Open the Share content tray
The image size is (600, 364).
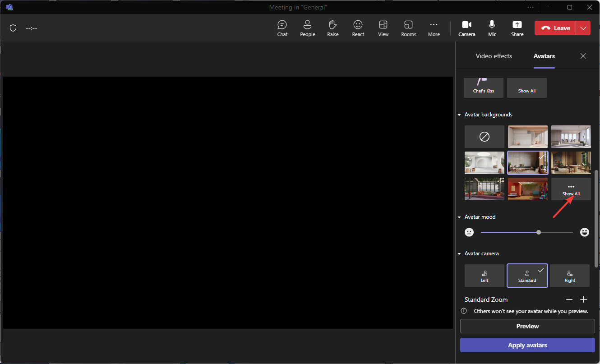517,28
